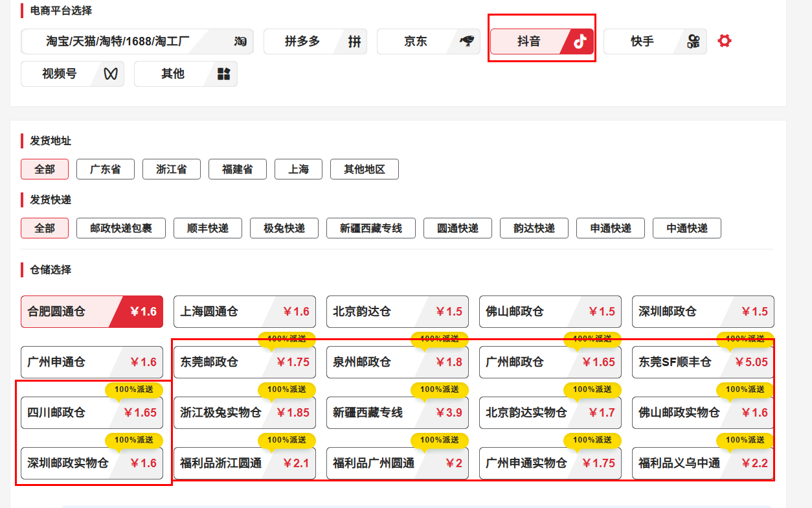Filter shipping address by 广东省
Image resolution: width=812 pixels, height=508 pixels.
(106, 169)
